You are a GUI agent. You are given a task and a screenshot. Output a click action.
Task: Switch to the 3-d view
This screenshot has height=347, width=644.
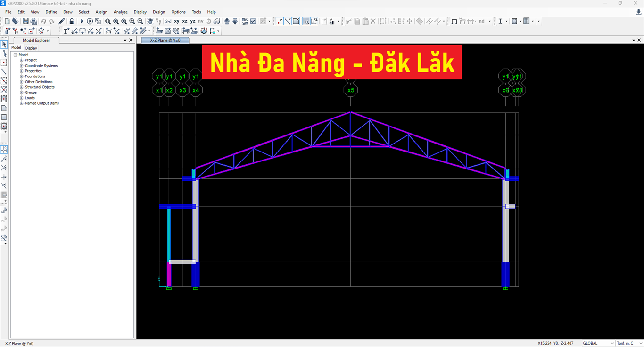pos(168,21)
